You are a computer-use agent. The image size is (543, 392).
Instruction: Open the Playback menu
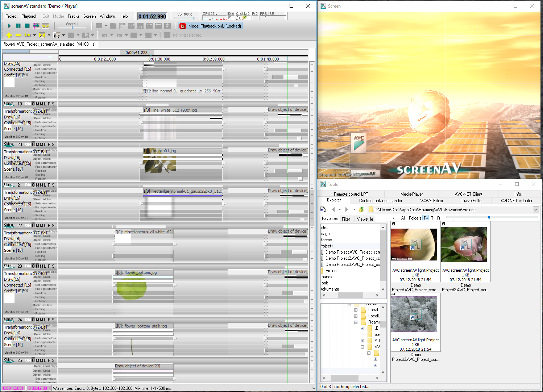click(x=29, y=16)
